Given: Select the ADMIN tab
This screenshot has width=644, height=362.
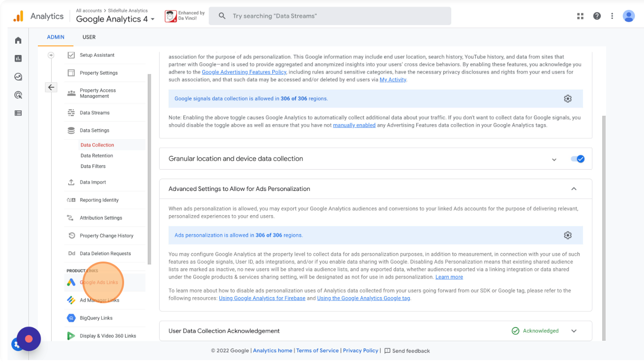Looking at the screenshot, I should [x=56, y=37].
